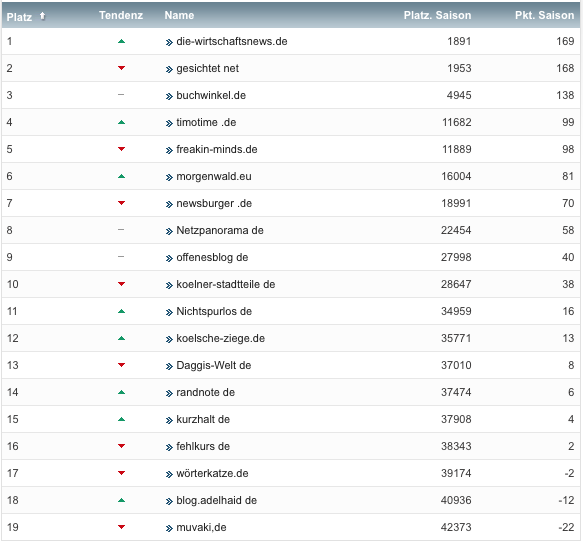Click green up arrow for morgenwald.eu

tap(121, 176)
